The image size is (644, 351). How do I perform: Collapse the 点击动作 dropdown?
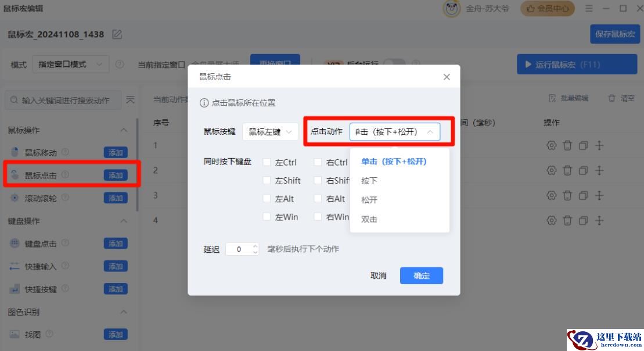click(430, 132)
